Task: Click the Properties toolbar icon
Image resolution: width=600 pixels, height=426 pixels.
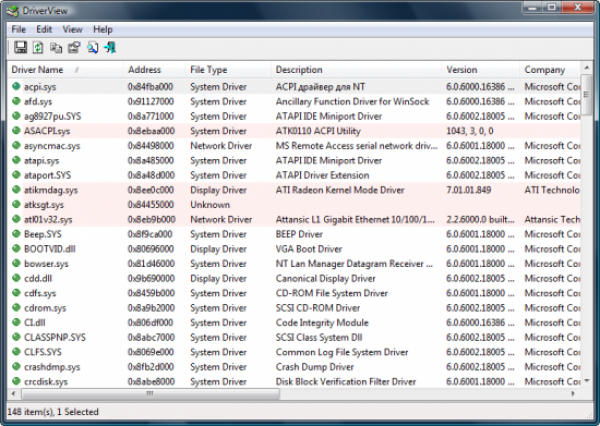Action: click(x=73, y=47)
